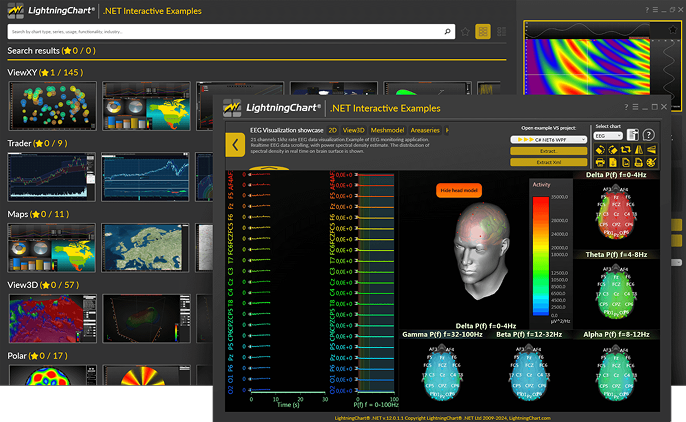The width and height of the screenshot is (686, 422).
Task: Click the Extract.. button
Action: (x=547, y=150)
